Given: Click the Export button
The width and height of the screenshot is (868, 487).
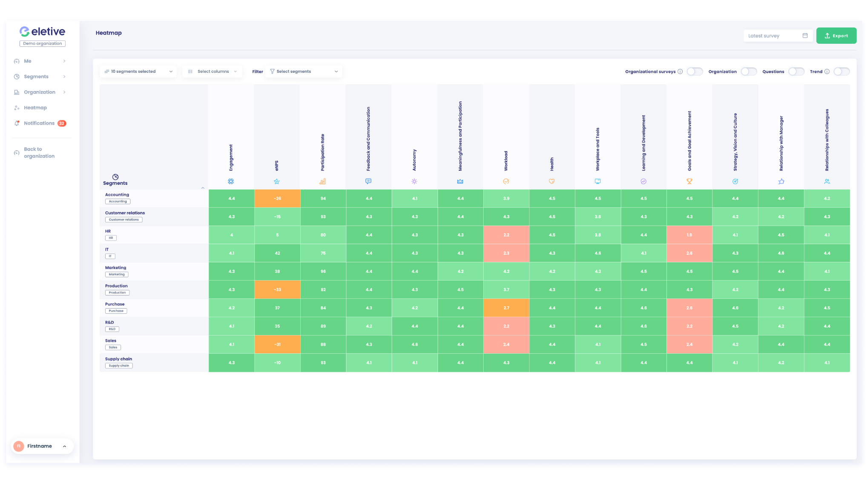Looking at the screenshot, I should click(836, 35).
